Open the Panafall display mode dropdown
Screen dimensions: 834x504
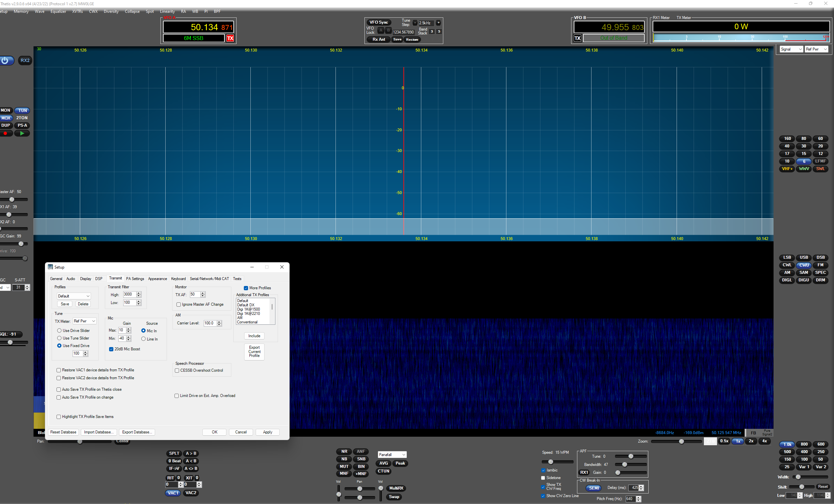pos(392,455)
